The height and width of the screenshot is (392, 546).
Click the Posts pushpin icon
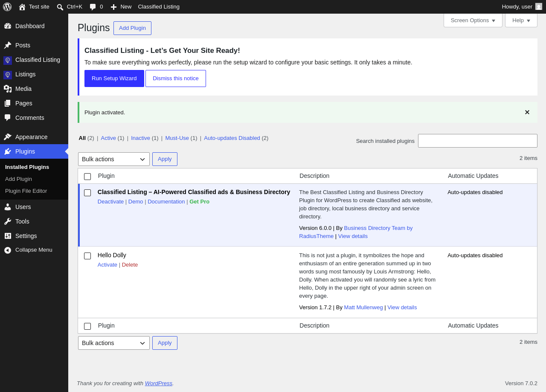(8, 45)
